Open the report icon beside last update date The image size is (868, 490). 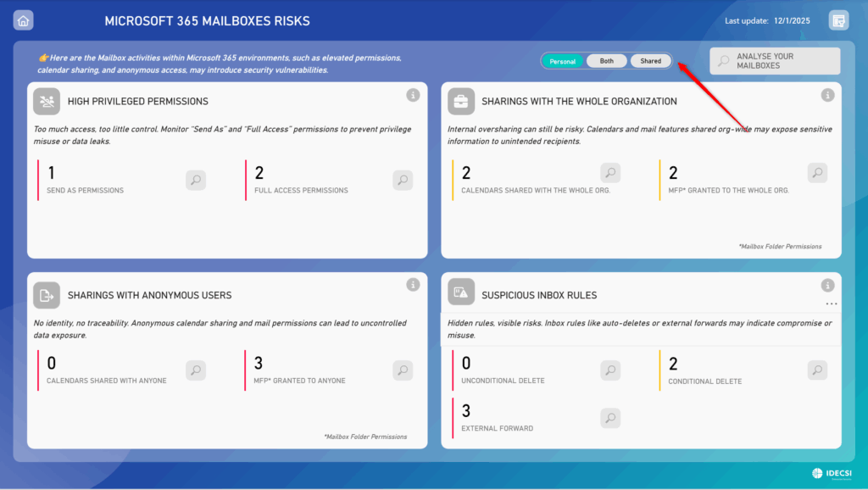click(x=838, y=20)
